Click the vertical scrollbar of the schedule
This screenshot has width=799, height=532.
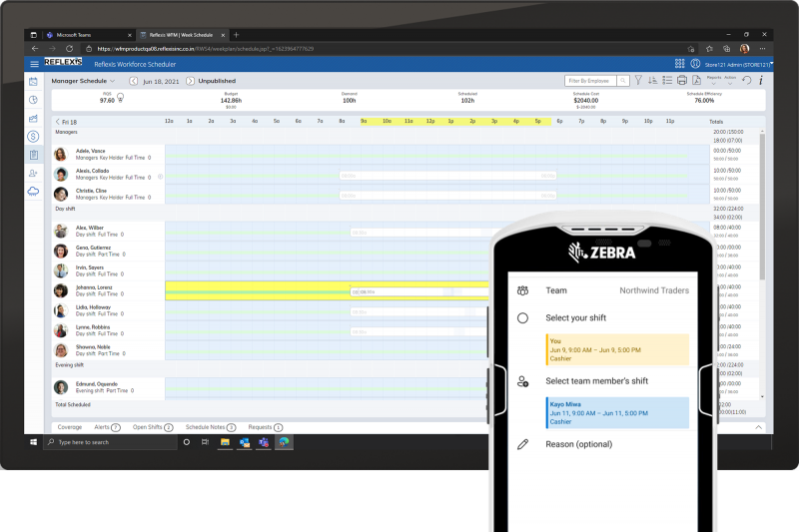pyautogui.click(x=762, y=207)
